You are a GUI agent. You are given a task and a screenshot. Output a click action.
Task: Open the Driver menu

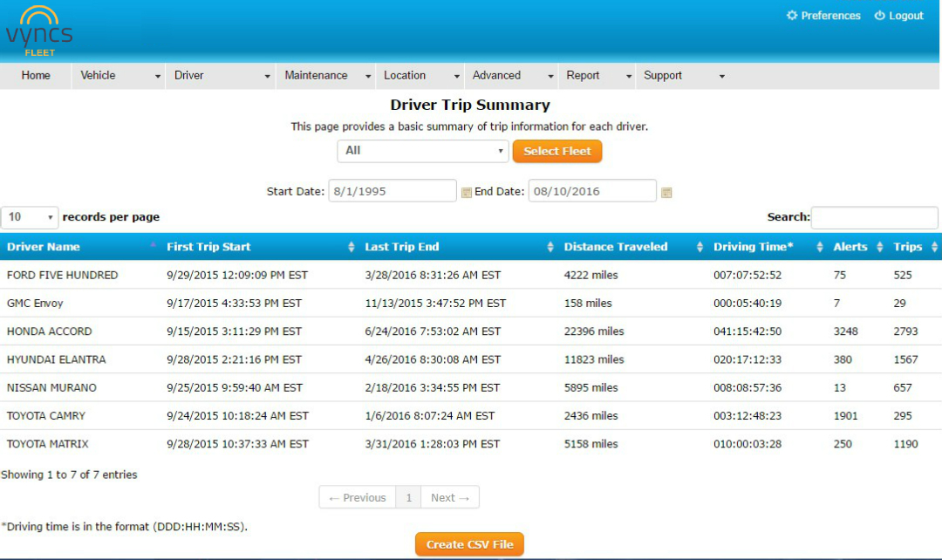tap(188, 76)
